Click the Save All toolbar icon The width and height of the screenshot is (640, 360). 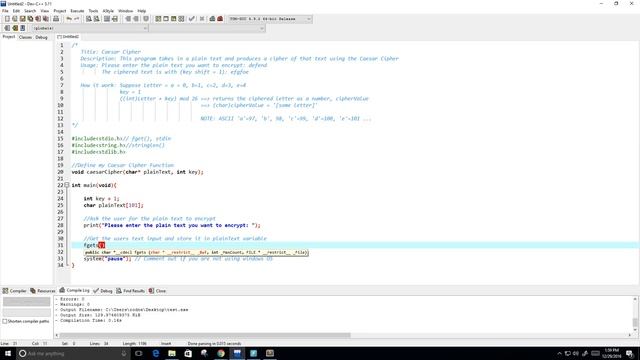(30, 19)
